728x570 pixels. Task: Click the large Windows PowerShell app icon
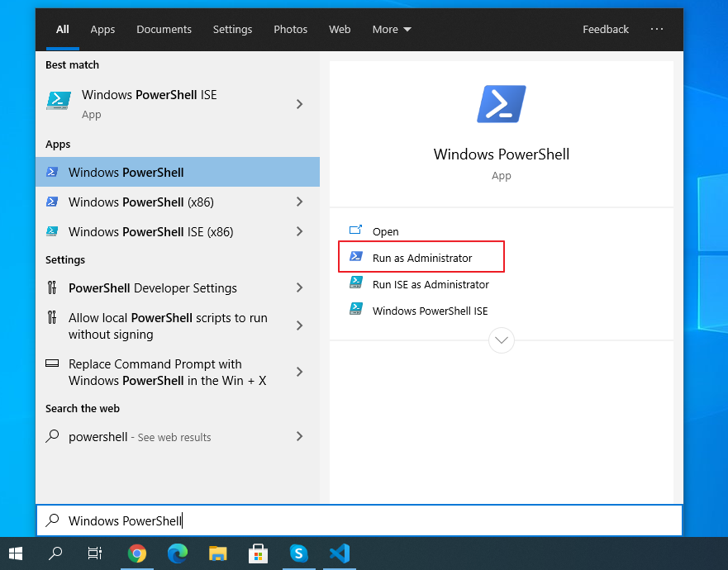click(501, 105)
